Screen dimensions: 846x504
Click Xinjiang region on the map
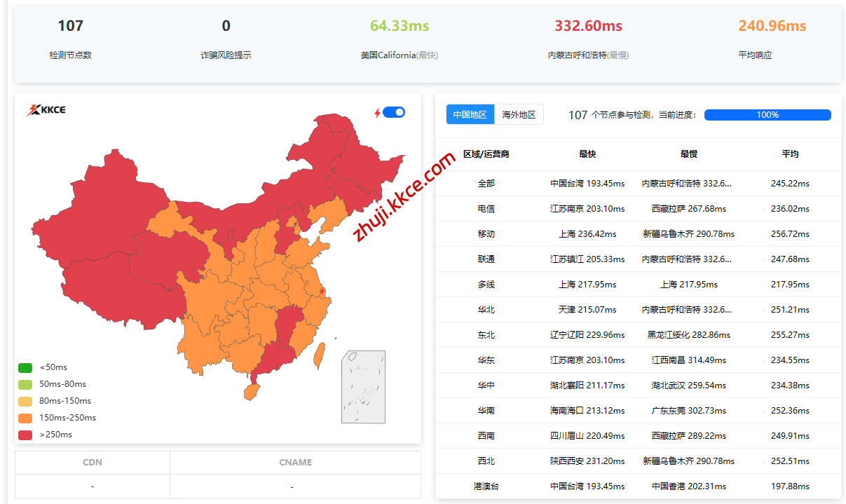(x=91, y=210)
